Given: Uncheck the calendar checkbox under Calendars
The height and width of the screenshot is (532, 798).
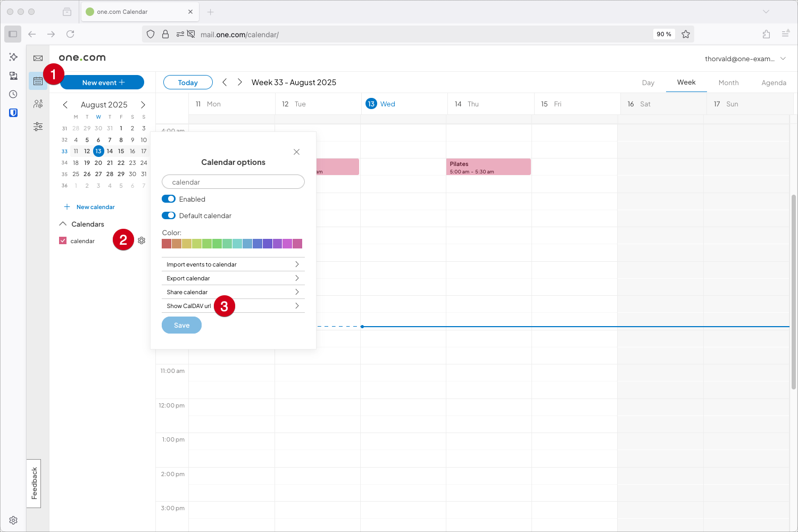Looking at the screenshot, I should pos(62,240).
